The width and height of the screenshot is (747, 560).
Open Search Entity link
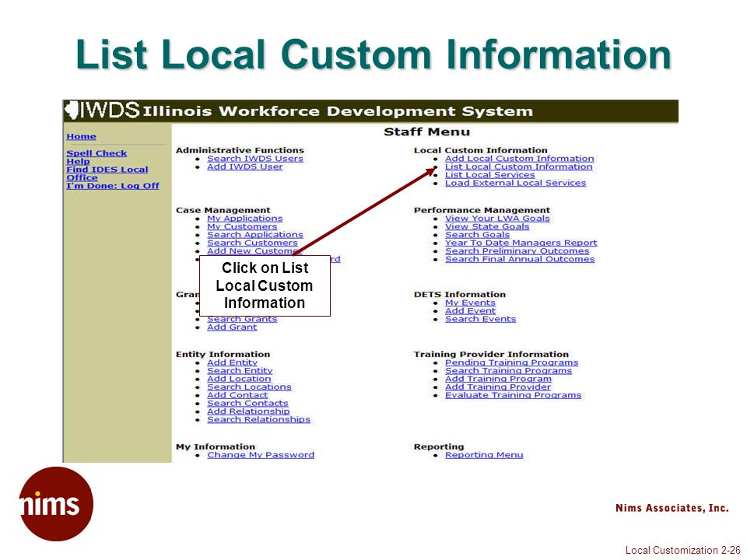pos(240,371)
